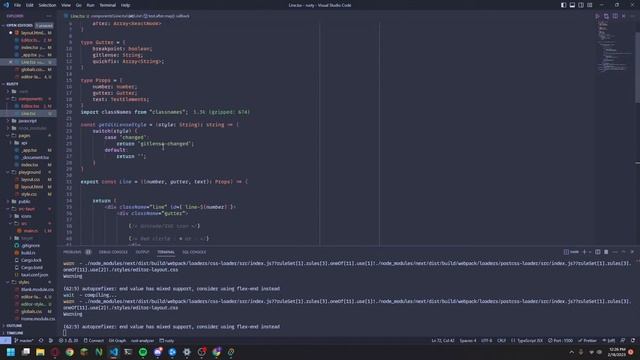Select the Terminal panel tab

coord(166,252)
